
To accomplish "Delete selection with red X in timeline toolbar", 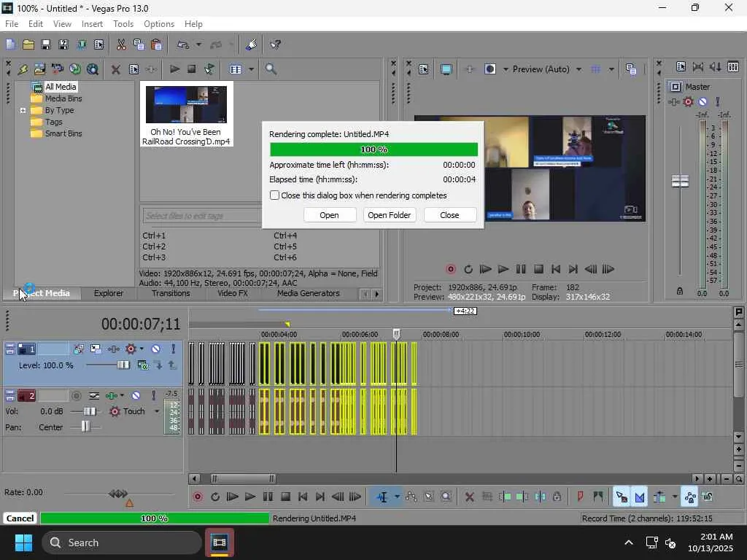I will coord(469,497).
